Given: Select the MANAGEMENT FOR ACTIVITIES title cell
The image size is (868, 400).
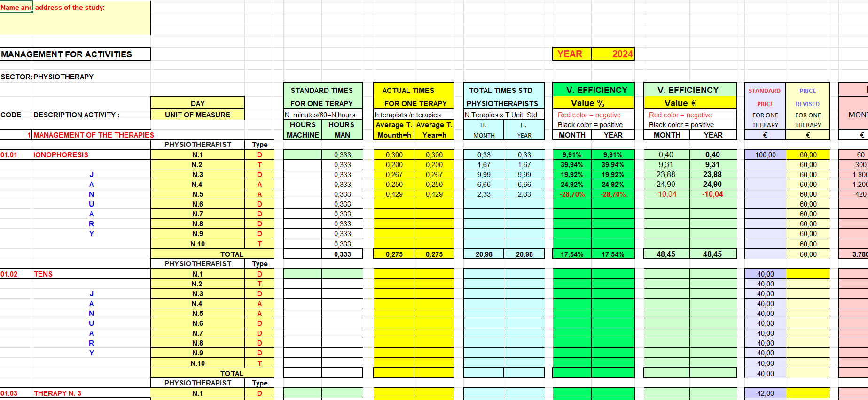Looking at the screenshot, I should [75, 54].
